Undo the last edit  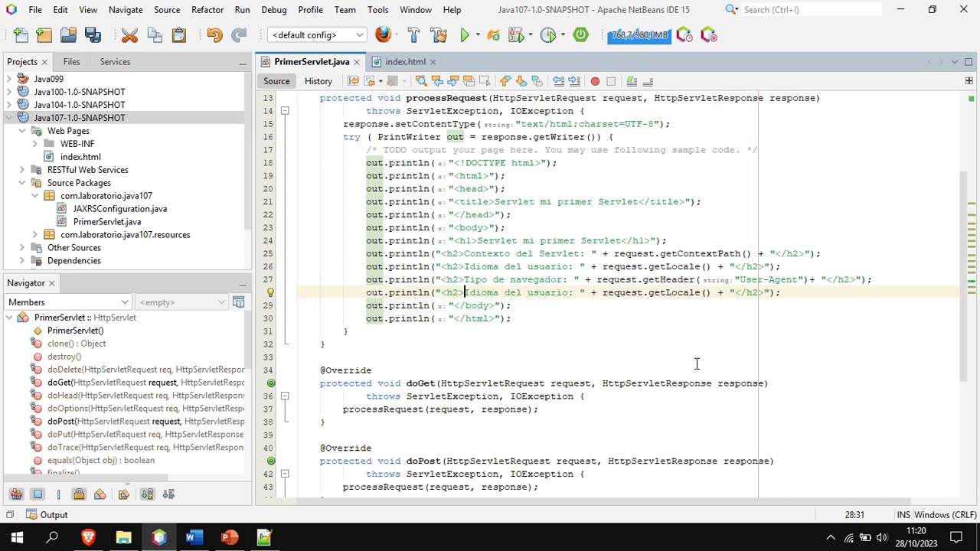pos(214,35)
